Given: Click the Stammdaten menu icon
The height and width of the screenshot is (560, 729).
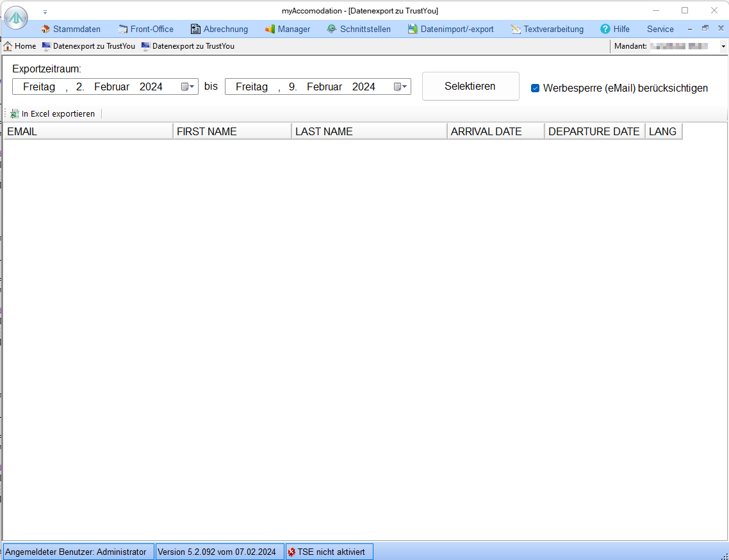Looking at the screenshot, I should (45, 29).
